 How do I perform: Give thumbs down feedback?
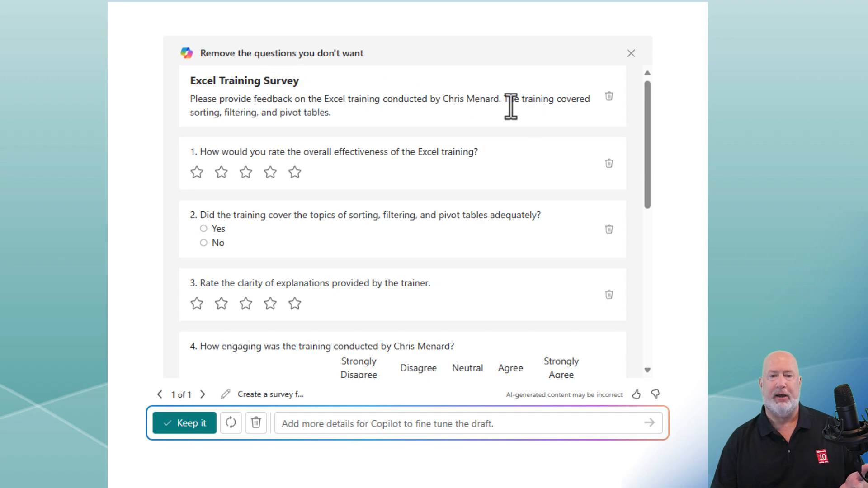click(655, 394)
